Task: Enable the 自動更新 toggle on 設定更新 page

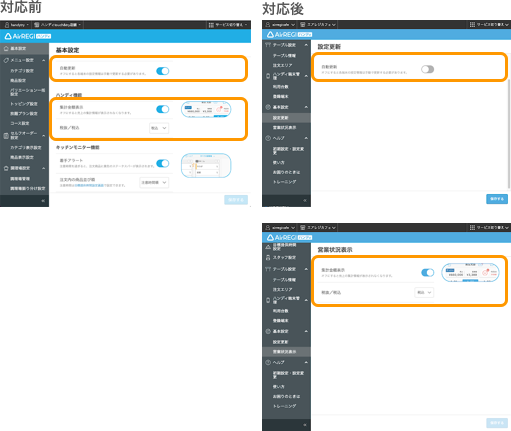Action: [x=427, y=69]
